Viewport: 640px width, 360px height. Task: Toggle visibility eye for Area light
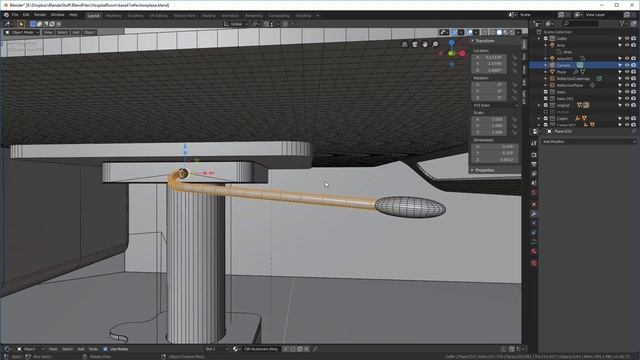[627, 45]
